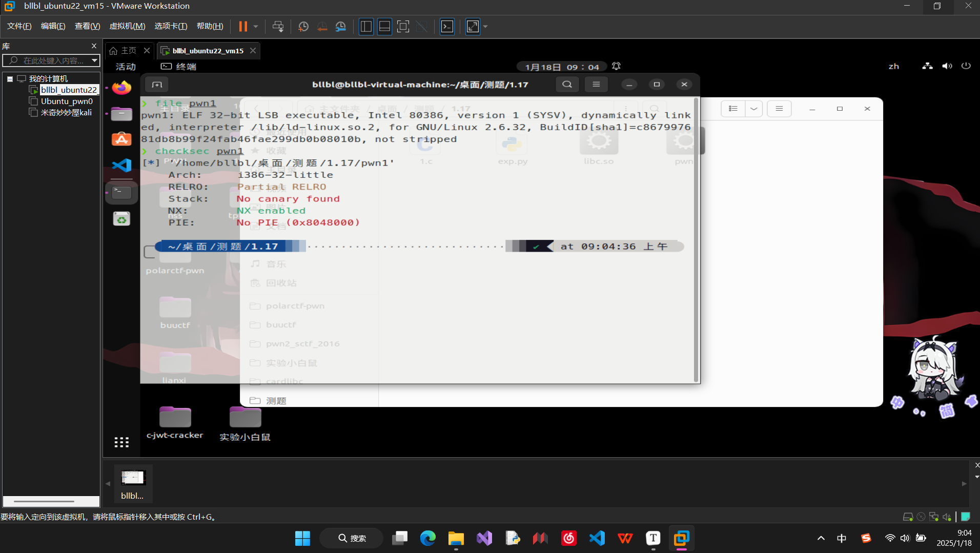Open Windows Start menu

302,538
